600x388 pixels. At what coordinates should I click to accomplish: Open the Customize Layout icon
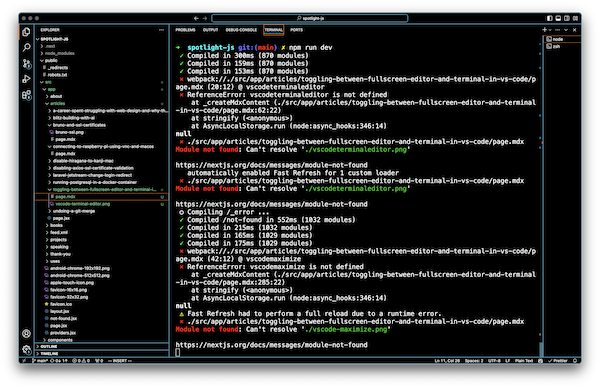click(x=575, y=18)
